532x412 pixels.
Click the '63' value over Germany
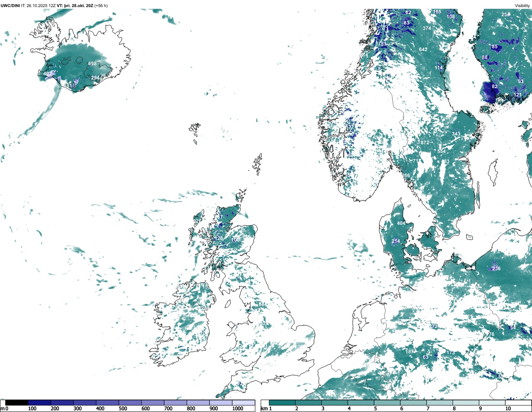pyautogui.click(x=426, y=357)
